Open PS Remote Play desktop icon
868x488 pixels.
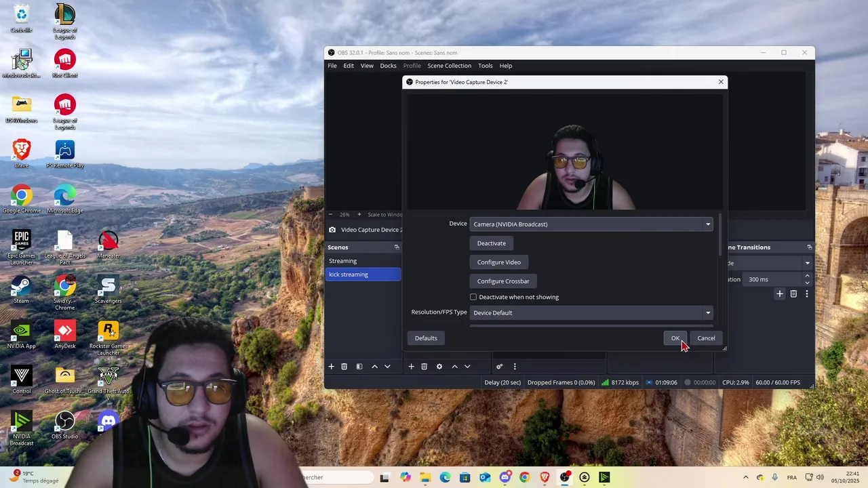click(64, 155)
